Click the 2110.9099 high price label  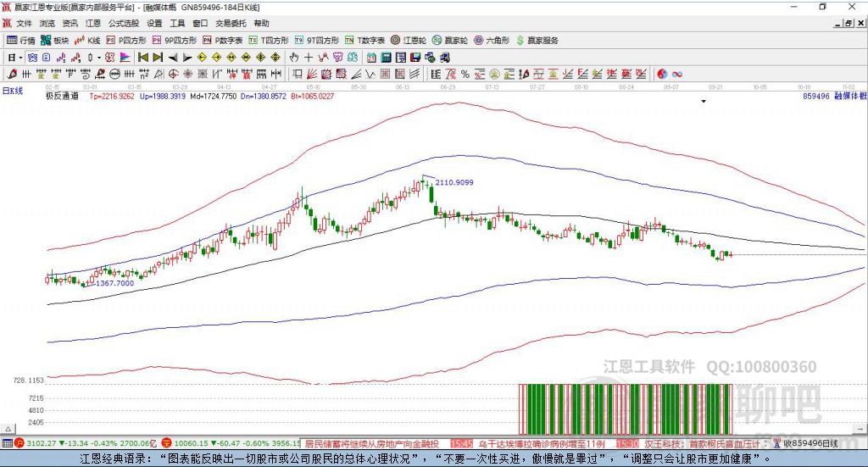[454, 182]
